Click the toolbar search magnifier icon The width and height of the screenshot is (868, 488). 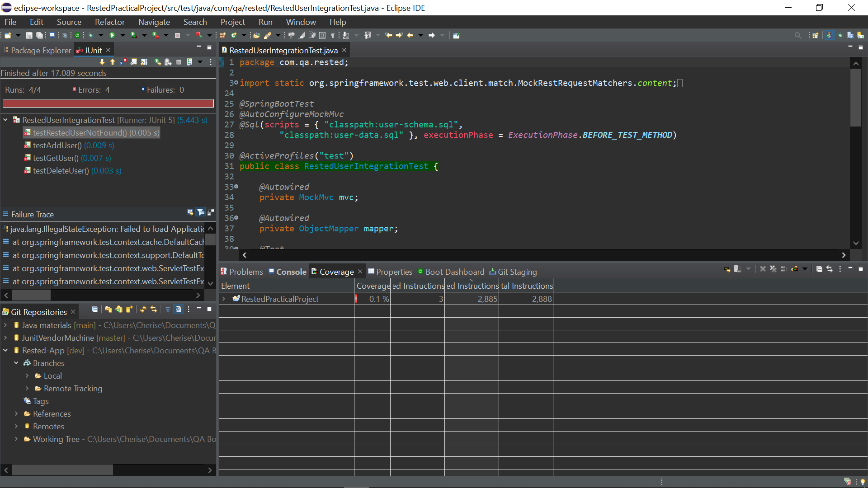pyautogui.click(x=798, y=35)
